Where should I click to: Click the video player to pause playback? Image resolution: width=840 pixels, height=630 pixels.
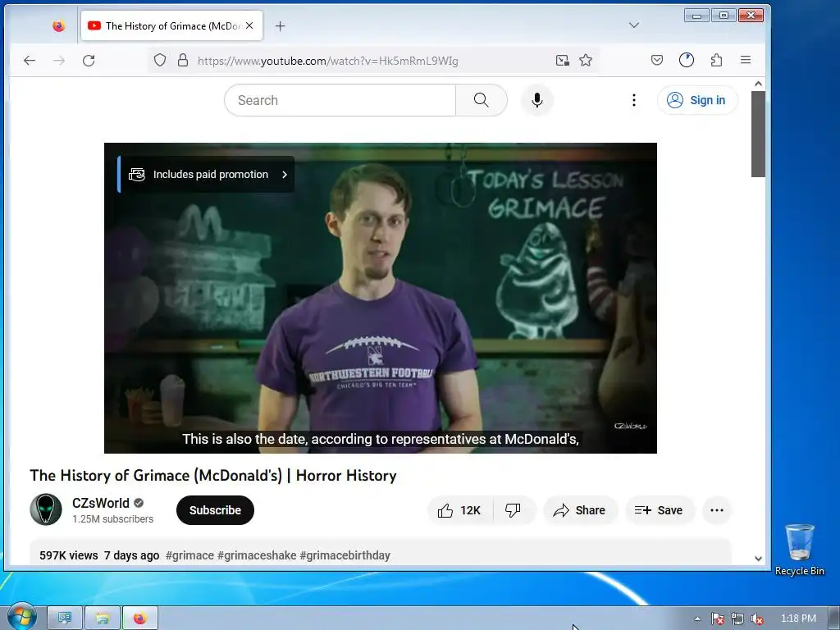click(x=381, y=298)
